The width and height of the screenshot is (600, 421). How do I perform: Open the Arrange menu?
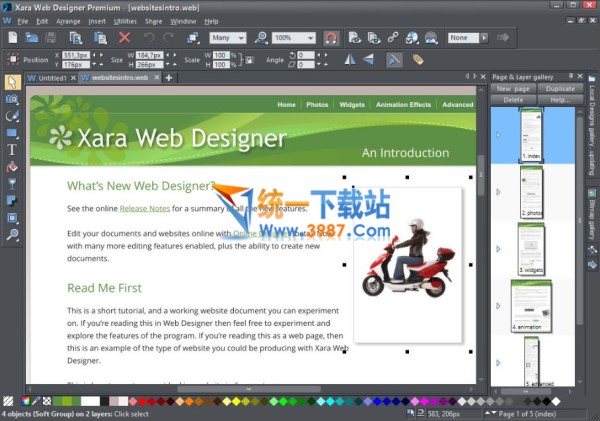click(68, 21)
